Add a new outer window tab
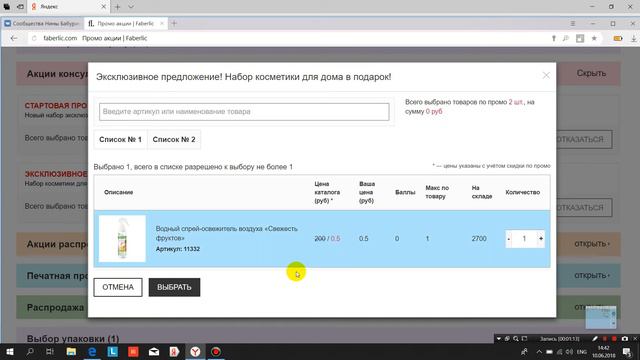The image size is (640, 360). point(118,7)
